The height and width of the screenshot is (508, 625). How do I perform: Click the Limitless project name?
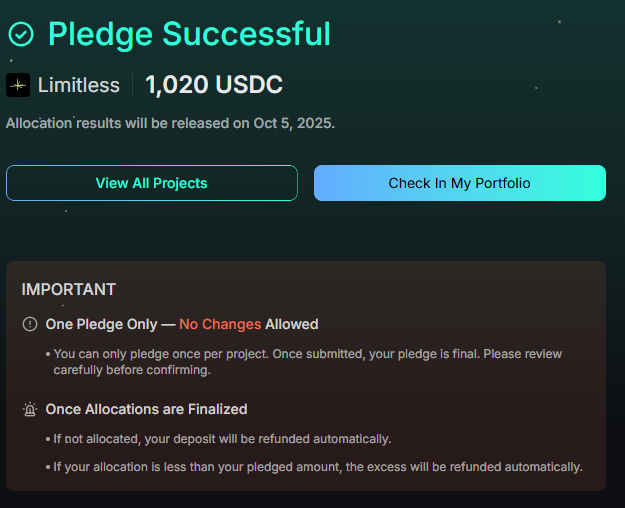(x=79, y=85)
